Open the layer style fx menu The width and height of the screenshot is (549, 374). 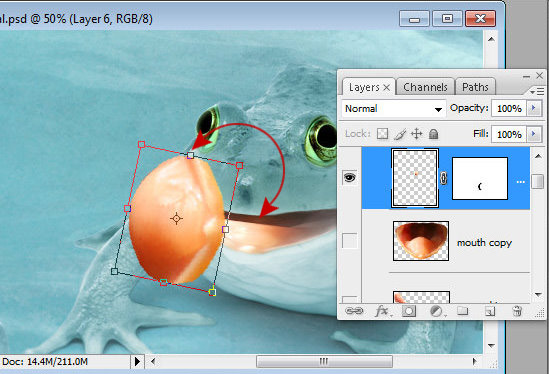[x=383, y=311]
